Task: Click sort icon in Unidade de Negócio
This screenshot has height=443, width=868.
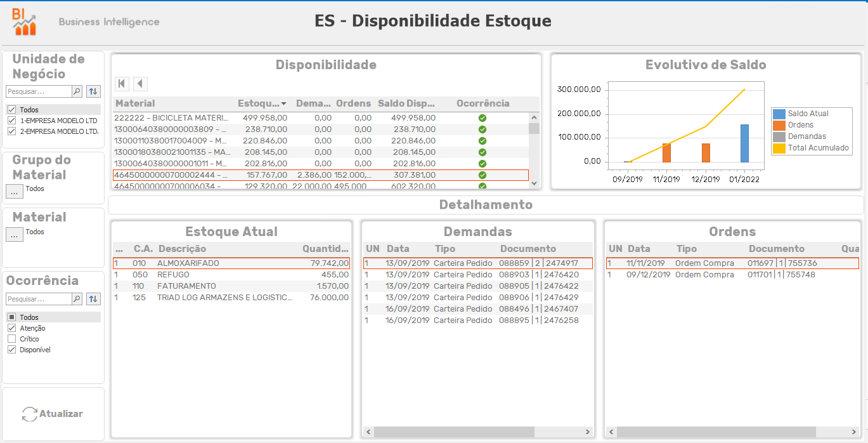Action: [x=93, y=91]
